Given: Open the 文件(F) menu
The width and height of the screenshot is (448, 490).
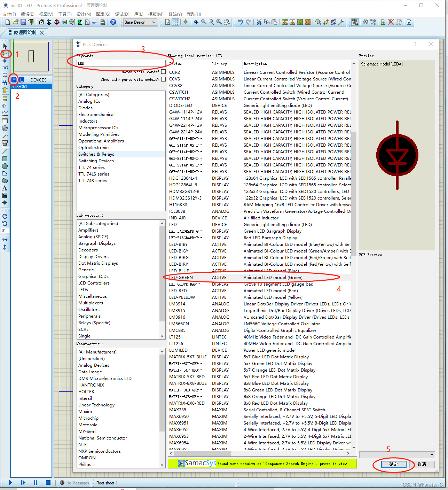Looking at the screenshot, I should tap(9, 14).
